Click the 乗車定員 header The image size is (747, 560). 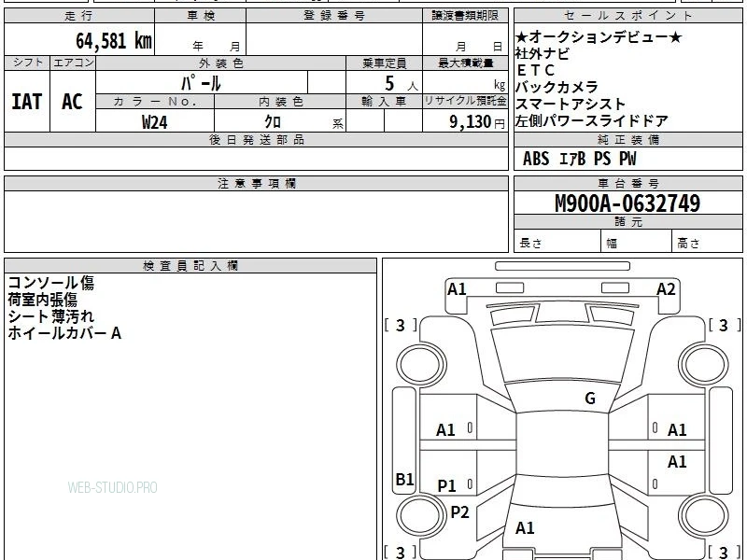[384, 63]
